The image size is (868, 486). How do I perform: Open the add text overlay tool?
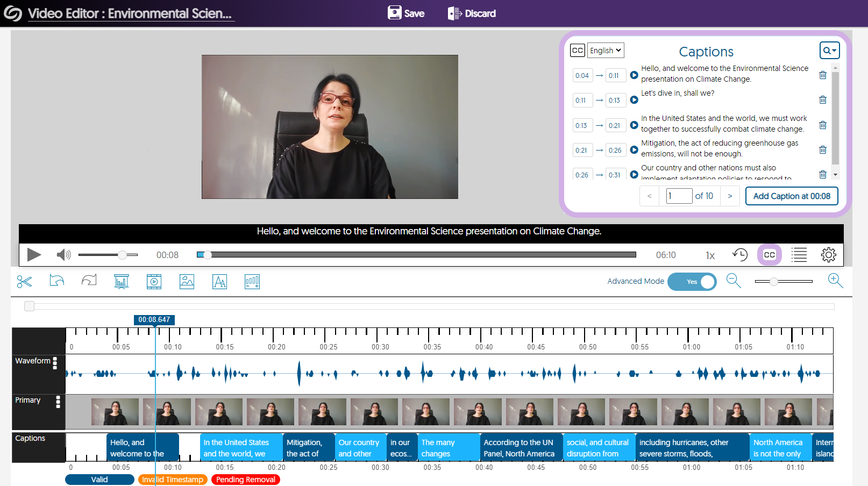pos(219,281)
